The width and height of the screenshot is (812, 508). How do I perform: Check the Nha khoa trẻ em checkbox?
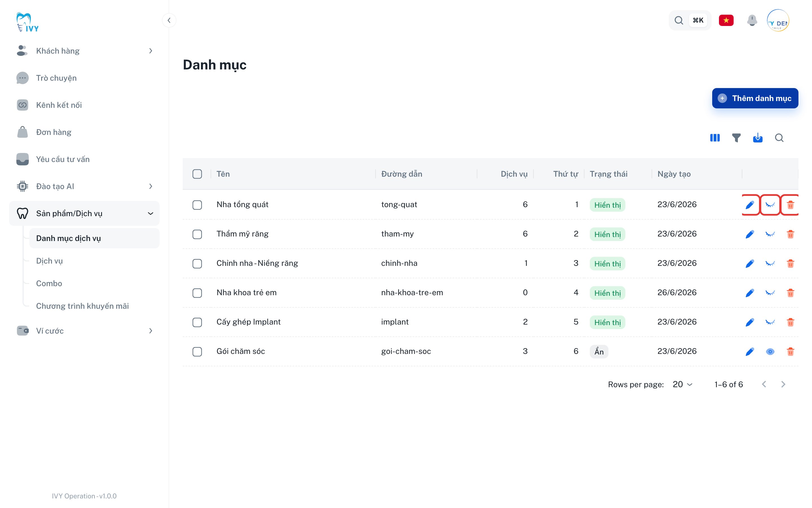(197, 293)
